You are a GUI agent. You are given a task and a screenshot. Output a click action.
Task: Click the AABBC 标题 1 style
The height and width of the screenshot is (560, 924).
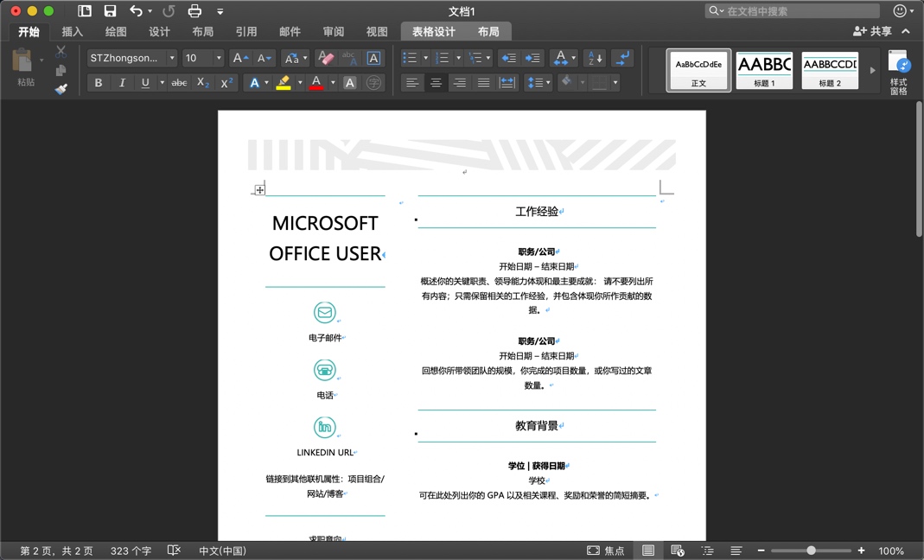click(764, 69)
